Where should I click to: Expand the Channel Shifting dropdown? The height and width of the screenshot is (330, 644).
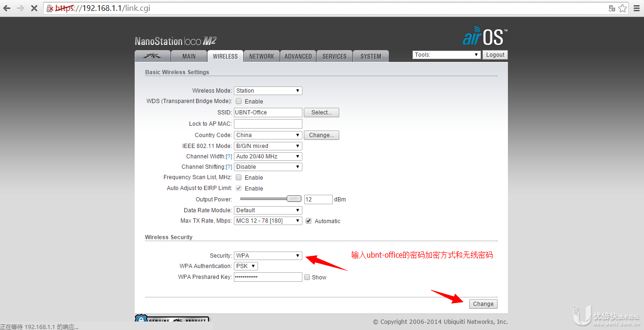click(268, 167)
